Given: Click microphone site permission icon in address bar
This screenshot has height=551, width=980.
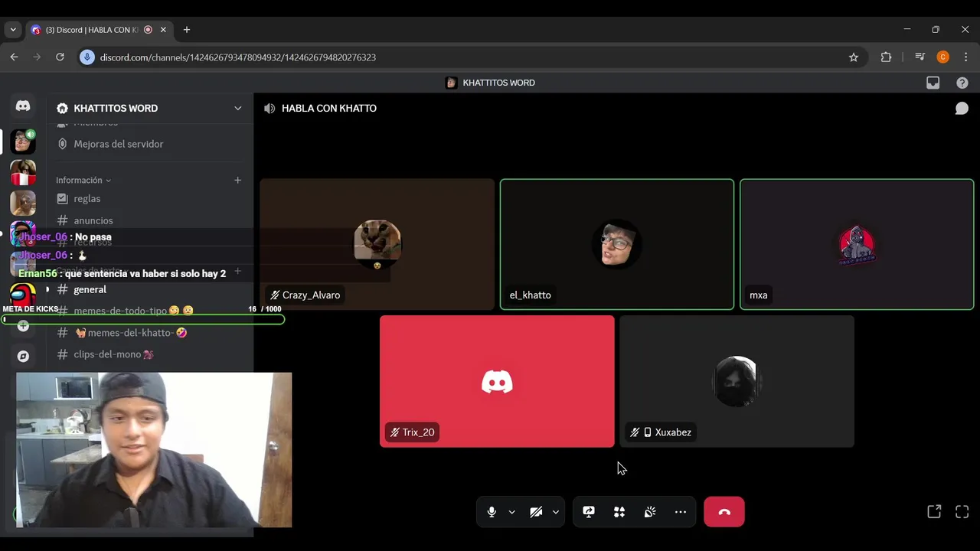Looking at the screenshot, I should pyautogui.click(x=87, y=57).
